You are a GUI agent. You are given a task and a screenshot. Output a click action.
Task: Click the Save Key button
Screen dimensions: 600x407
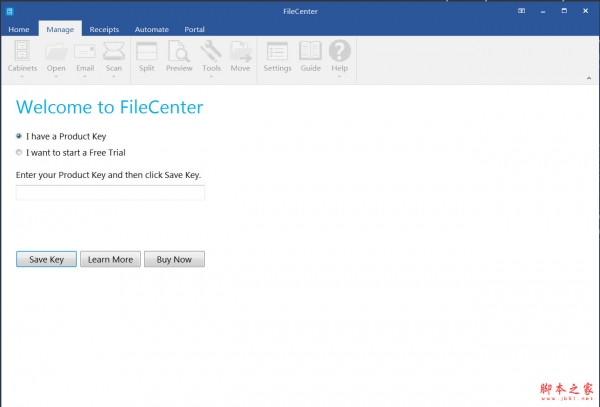click(46, 259)
